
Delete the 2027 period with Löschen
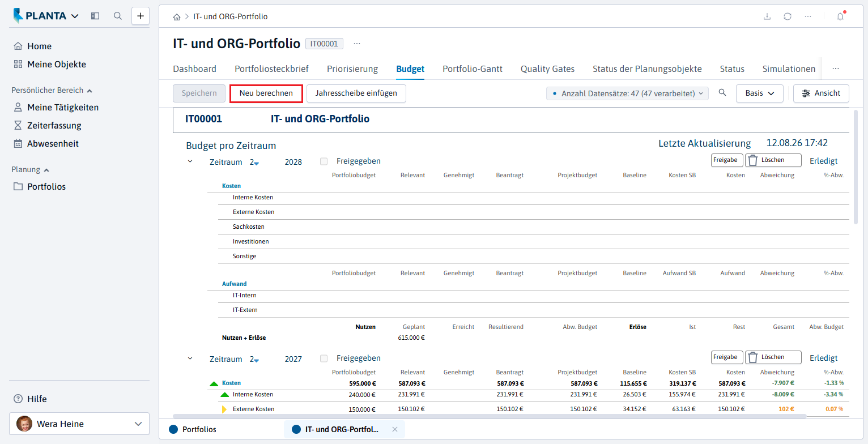pyautogui.click(x=773, y=357)
